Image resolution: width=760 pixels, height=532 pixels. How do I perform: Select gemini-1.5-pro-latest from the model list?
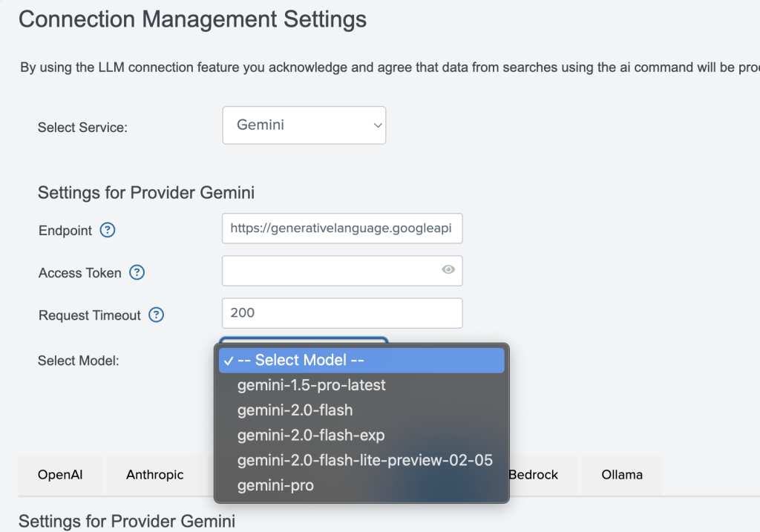pyautogui.click(x=361, y=385)
